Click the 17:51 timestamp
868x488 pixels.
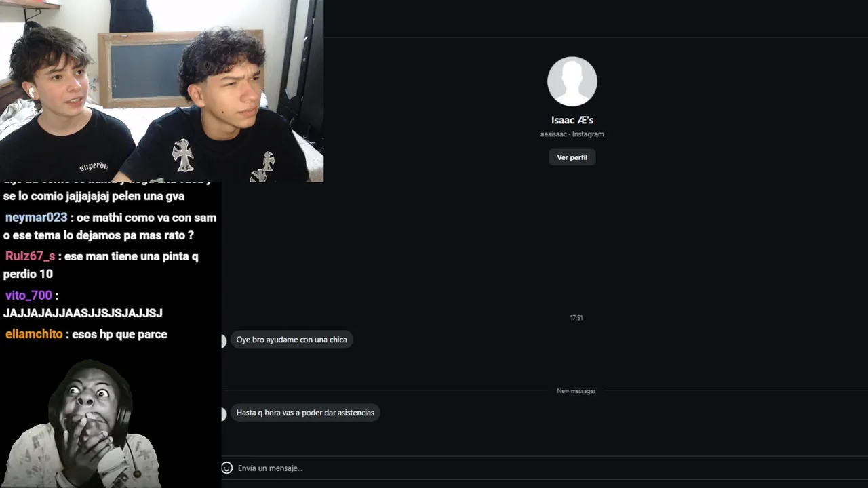pos(576,317)
